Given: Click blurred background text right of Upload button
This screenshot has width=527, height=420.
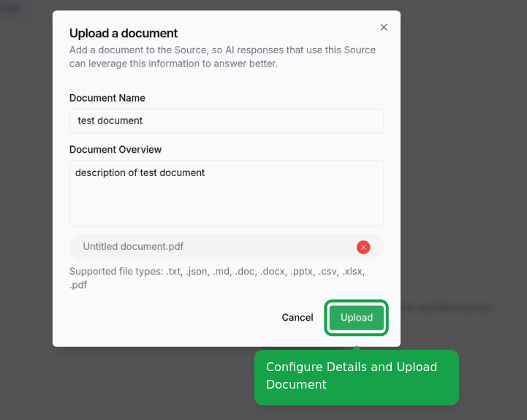Looking at the screenshot, I should coord(447,308).
